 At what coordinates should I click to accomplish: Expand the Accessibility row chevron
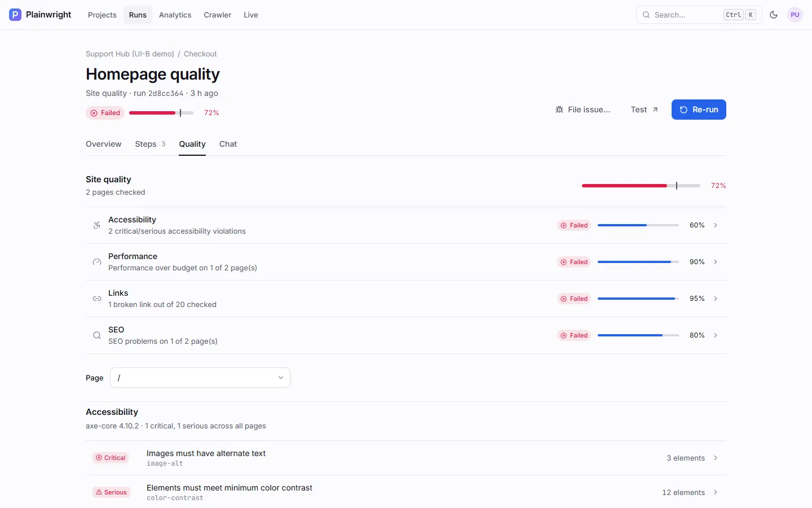[x=716, y=225]
